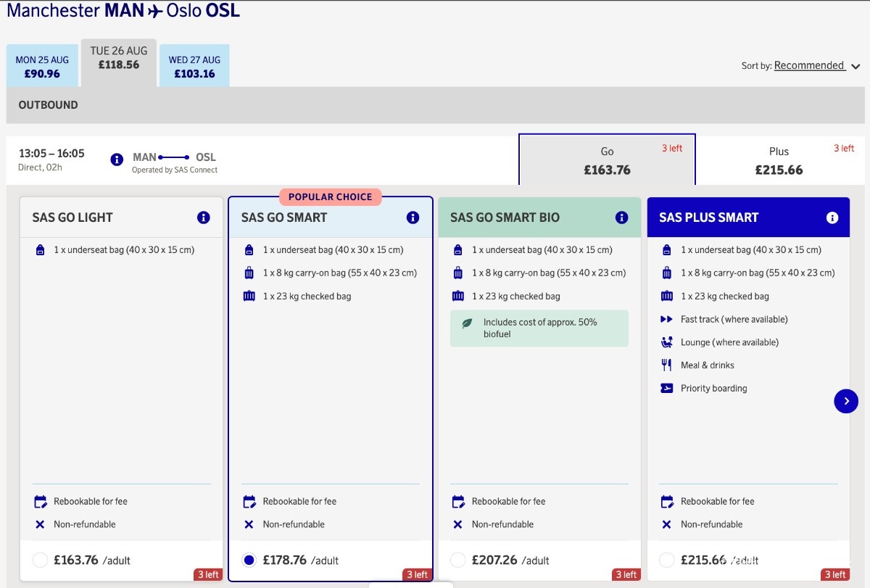Click the POPULAR CHOICE badge
Image resolution: width=870 pixels, height=588 pixels.
tap(331, 196)
